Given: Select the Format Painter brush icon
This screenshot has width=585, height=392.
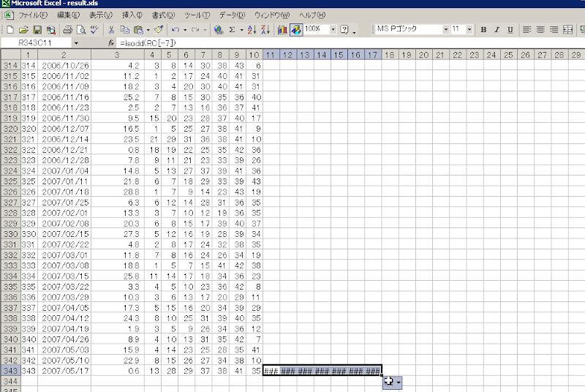Looking at the screenshot, I should click(159, 29).
